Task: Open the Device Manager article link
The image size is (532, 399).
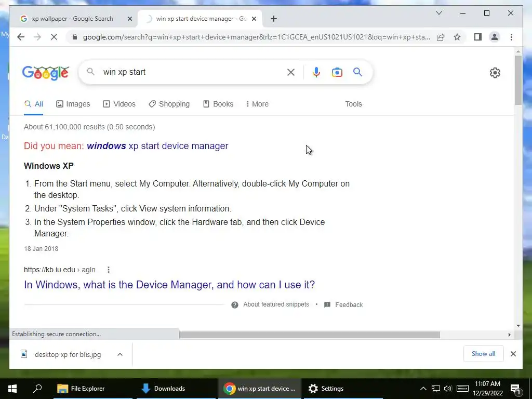Action: tap(169, 284)
